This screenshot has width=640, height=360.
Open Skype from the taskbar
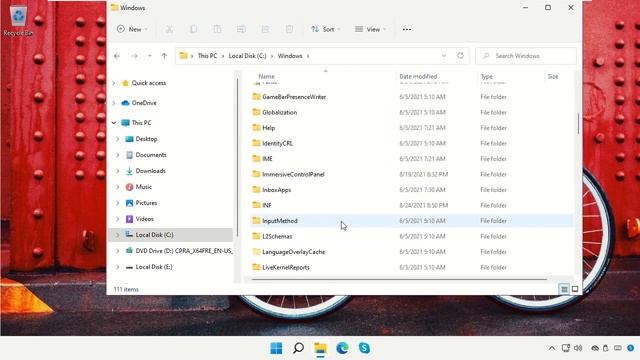tap(364, 348)
